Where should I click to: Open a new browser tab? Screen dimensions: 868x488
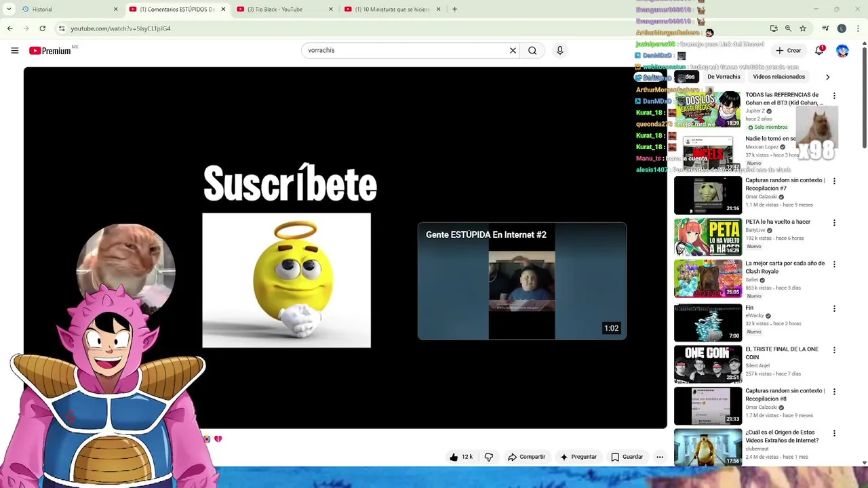point(454,9)
